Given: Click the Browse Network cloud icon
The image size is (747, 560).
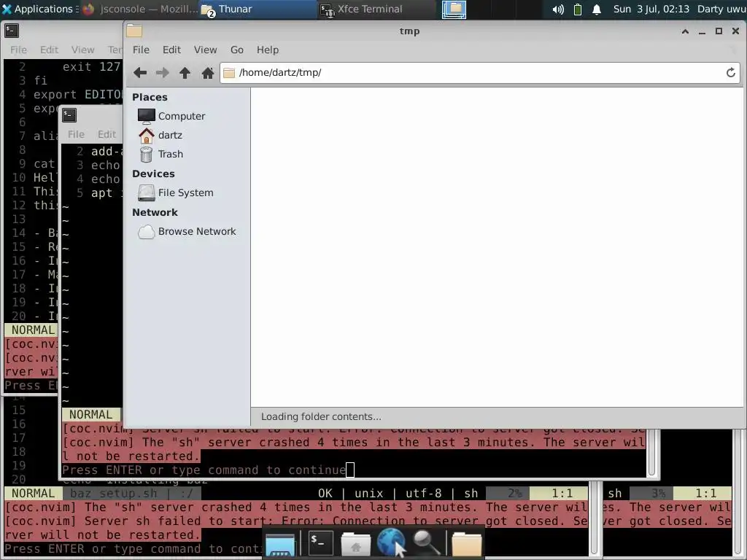Looking at the screenshot, I should coord(146,232).
